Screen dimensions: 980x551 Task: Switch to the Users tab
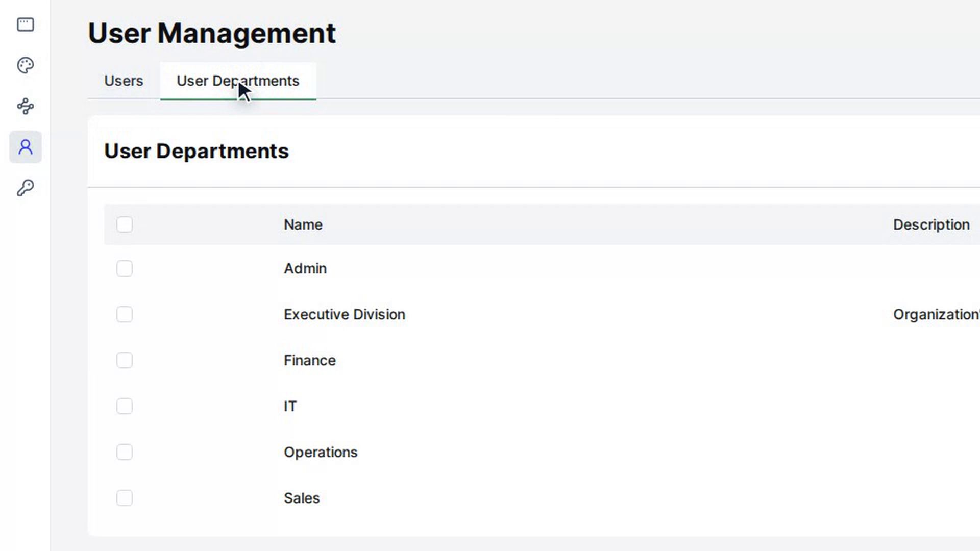point(124,81)
